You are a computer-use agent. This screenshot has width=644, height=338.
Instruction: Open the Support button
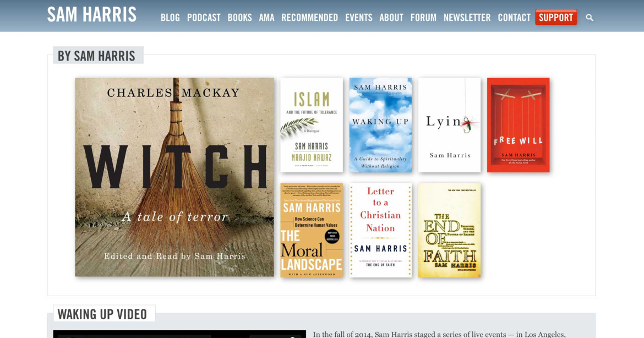tap(556, 17)
